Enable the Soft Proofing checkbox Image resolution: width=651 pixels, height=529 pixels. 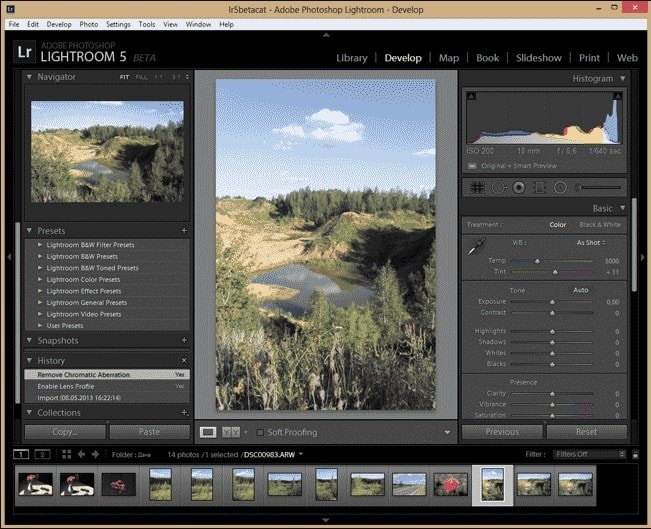[260, 432]
